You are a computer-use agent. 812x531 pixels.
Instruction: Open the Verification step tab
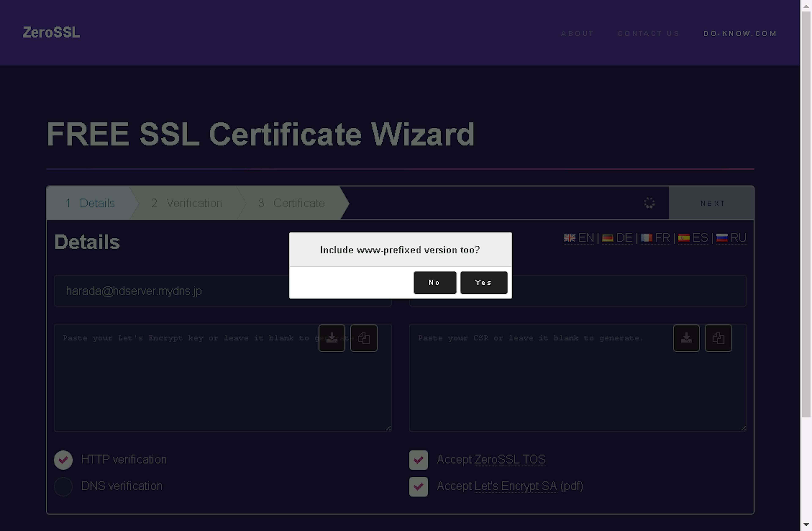tap(187, 203)
